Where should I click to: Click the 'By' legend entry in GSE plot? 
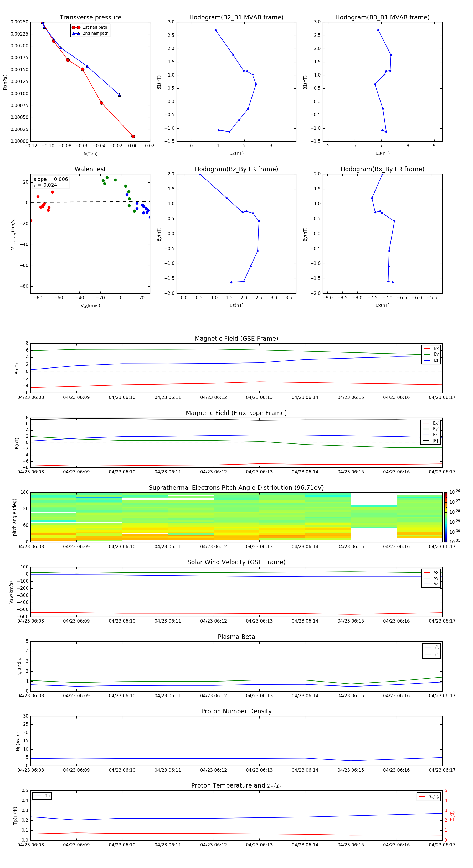click(431, 354)
